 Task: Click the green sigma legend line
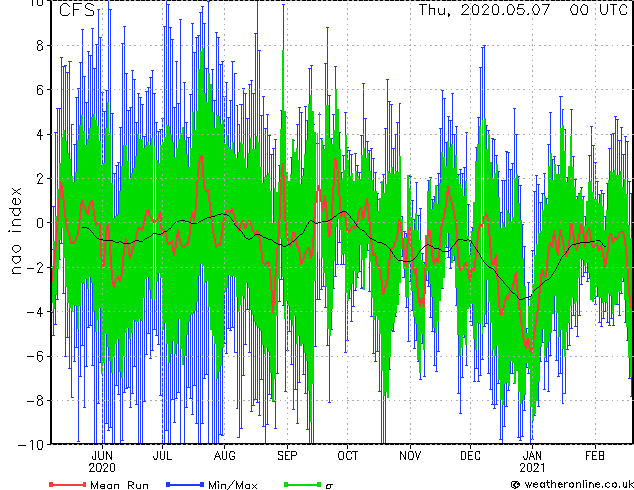pos(302,484)
